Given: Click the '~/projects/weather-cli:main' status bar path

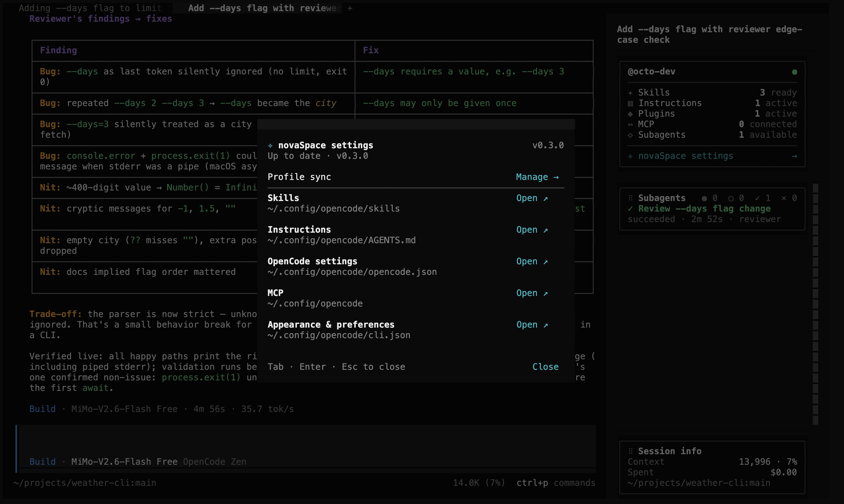Looking at the screenshot, I should (x=85, y=483).
